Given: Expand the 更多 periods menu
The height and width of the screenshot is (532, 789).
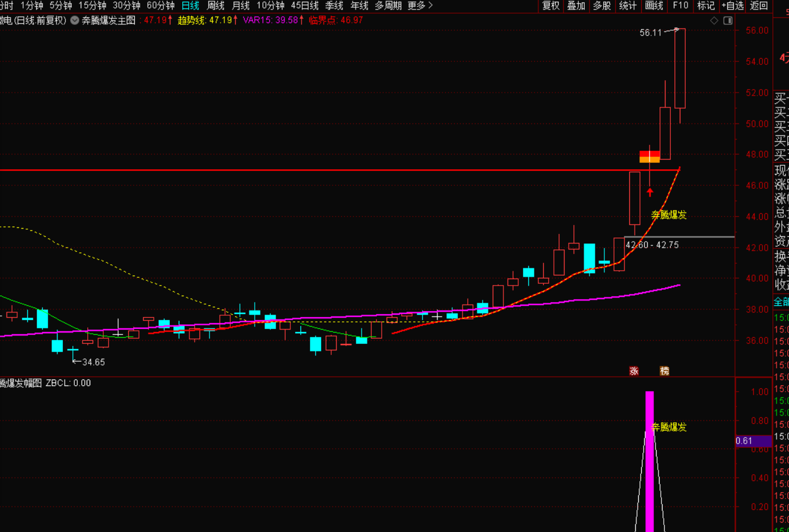Looking at the screenshot, I should point(420,6).
